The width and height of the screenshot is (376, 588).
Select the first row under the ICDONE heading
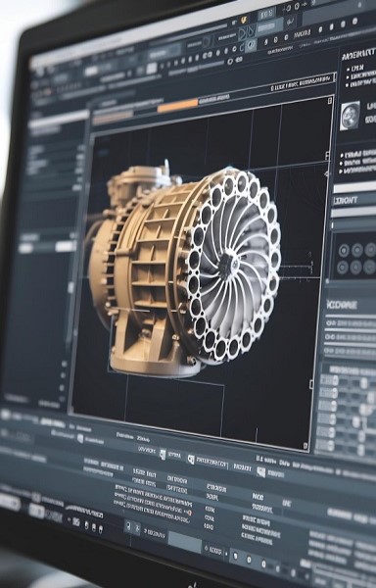click(x=351, y=322)
